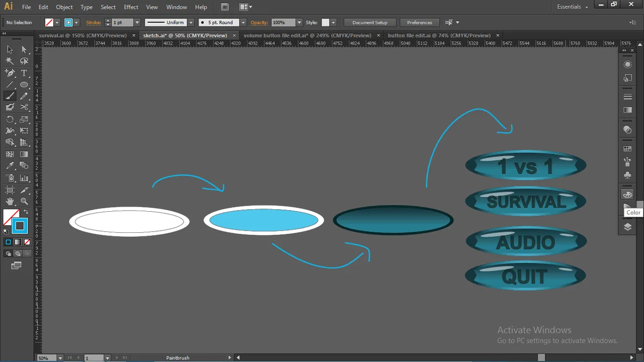Screen dimensions: 644x362
Task: Select the Zoom tool
Action: click(24, 202)
